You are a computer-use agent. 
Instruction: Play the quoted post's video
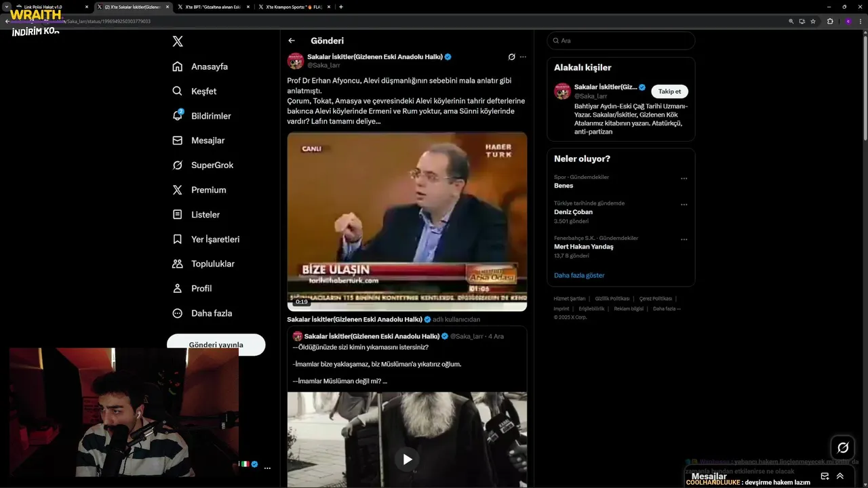coord(407,460)
